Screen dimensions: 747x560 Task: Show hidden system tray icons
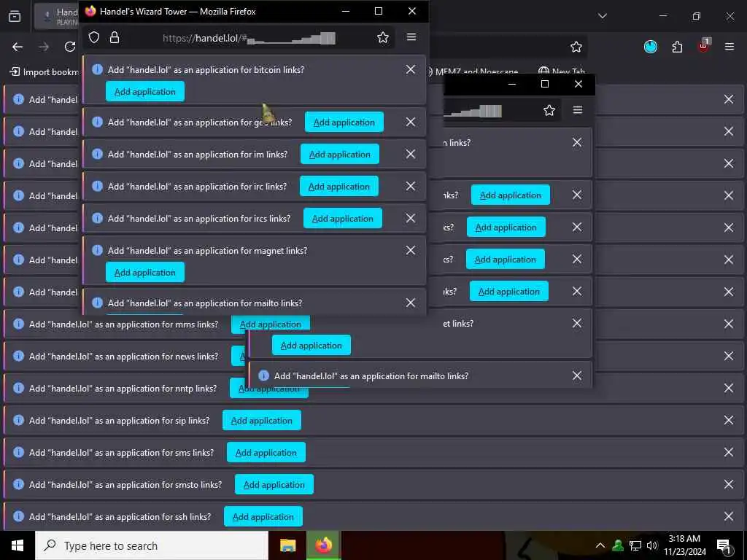pyautogui.click(x=600, y=545)
